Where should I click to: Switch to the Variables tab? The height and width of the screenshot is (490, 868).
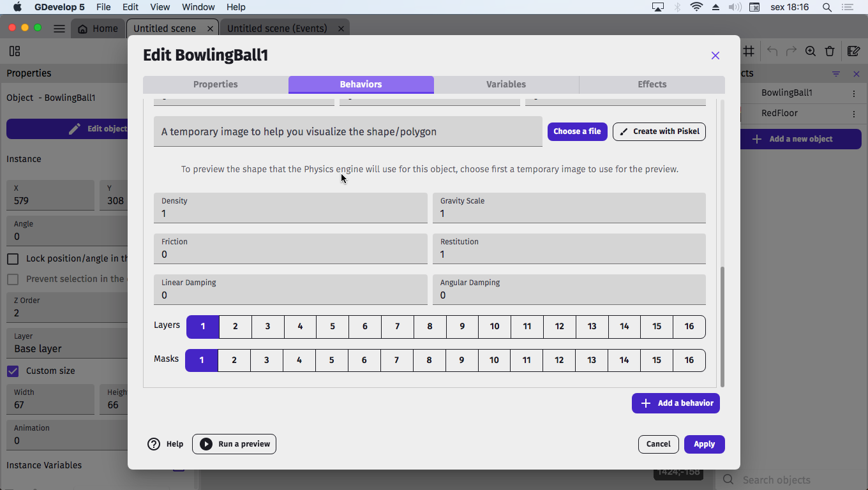[x=506, y=84]
